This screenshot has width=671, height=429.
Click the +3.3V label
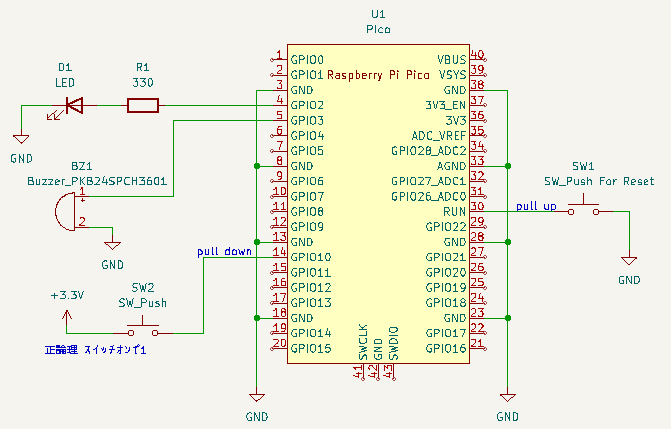67,295
